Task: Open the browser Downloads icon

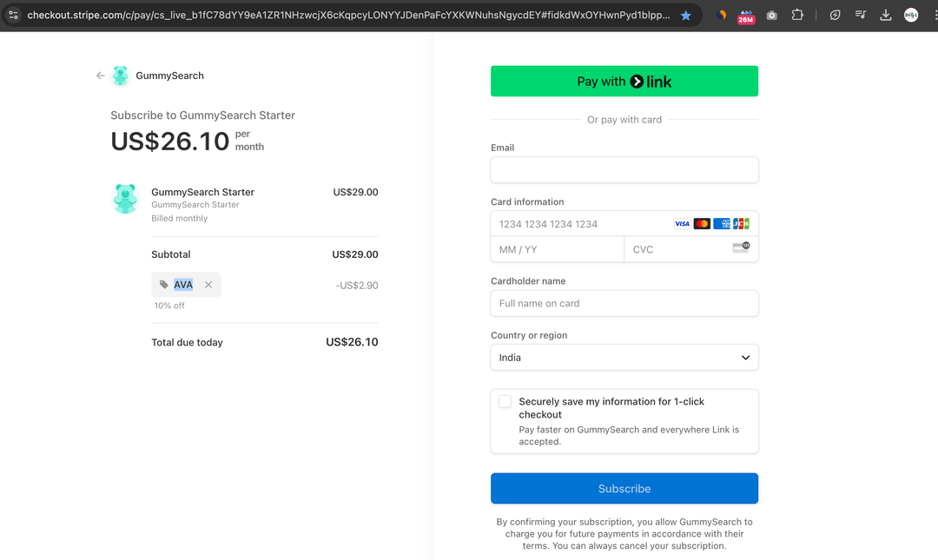Action: pos(885,15)
